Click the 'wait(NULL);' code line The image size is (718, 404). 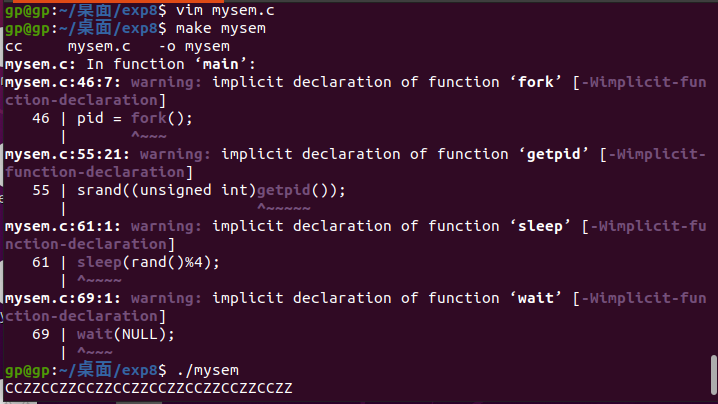[x=126, y=334]
